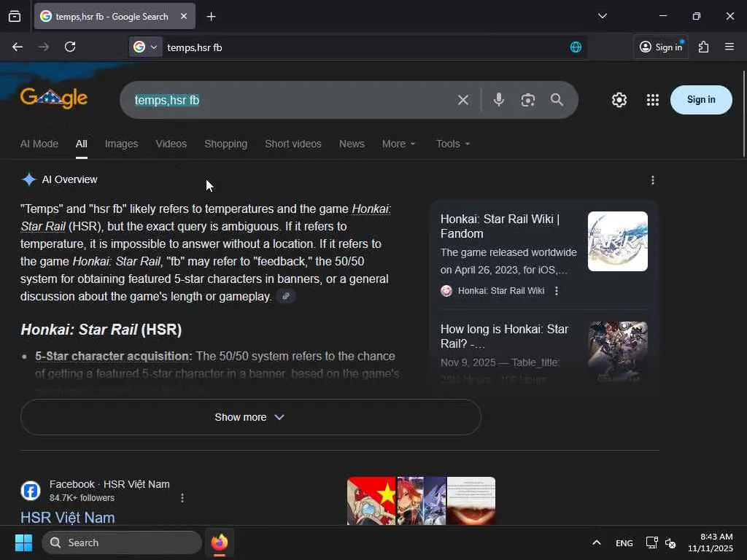This screenshot has width=747, height=560.
Task: Open the Honkai: Star Rail underlined link
Action: (x=371, y=209)
